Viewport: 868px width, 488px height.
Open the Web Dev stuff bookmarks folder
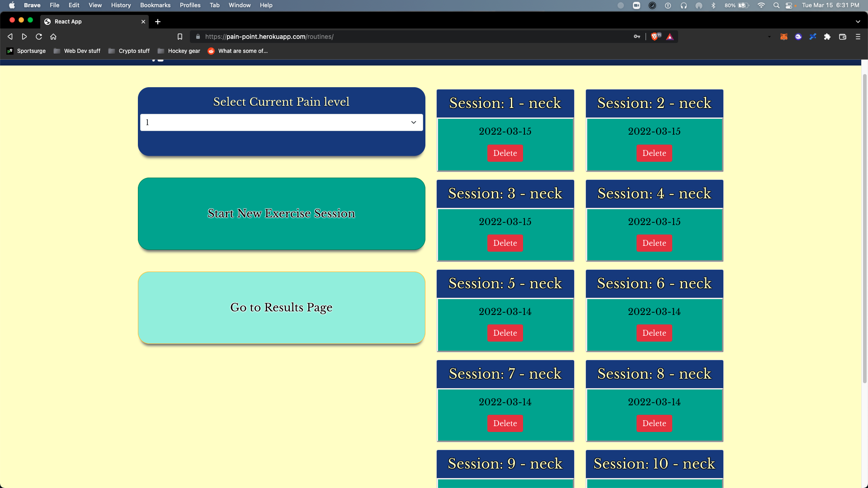77,51
